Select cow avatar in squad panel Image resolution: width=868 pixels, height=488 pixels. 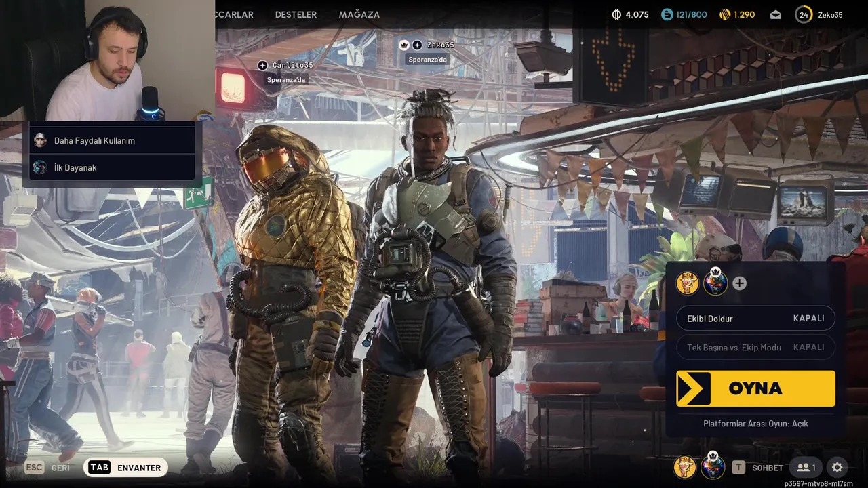pos(688,283)
